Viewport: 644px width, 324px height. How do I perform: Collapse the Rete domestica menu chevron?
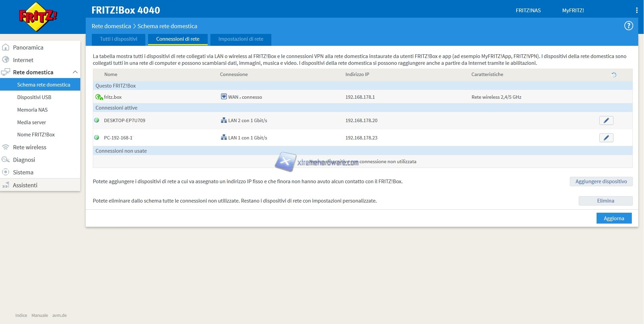[x=75, y=72]
